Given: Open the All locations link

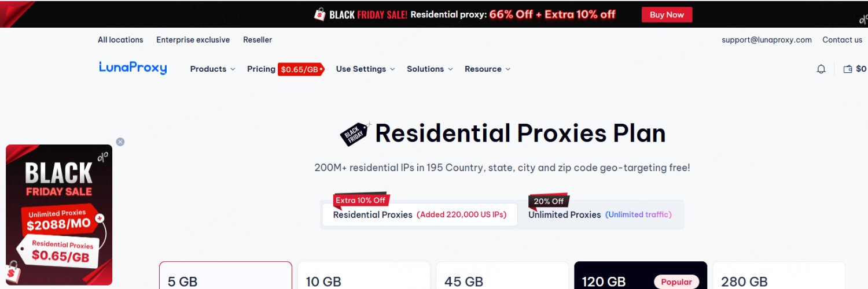Looking at the screenshot, I should pyautogui.click(x=120, y=40).
